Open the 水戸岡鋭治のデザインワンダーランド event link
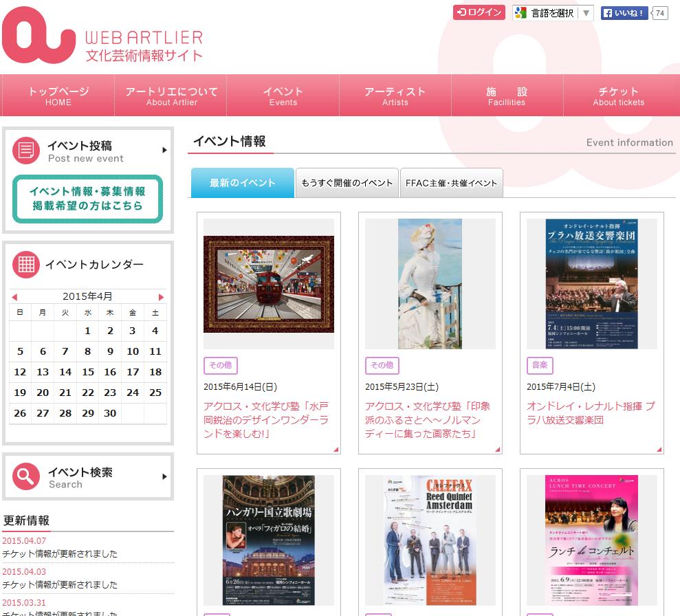This screenshot has height=616, width=680. 266,419
